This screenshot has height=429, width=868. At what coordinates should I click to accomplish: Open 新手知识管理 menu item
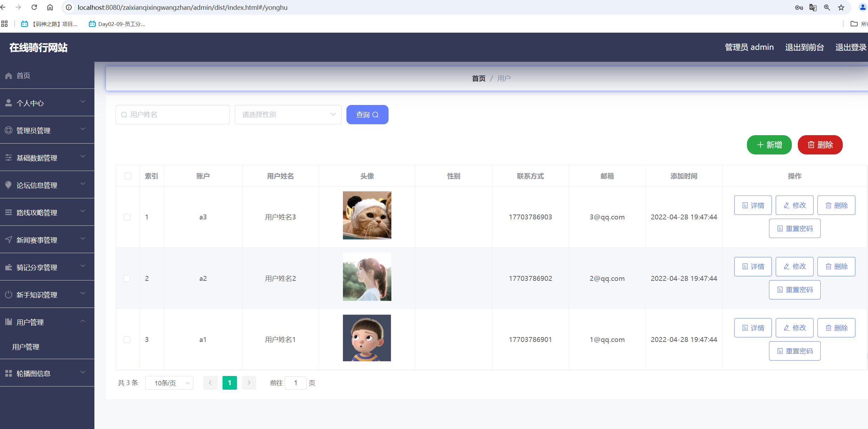point(47,295)
